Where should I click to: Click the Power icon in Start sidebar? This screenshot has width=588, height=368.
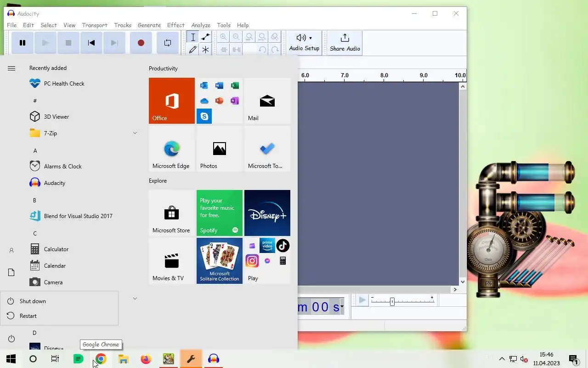click(11, 339)
